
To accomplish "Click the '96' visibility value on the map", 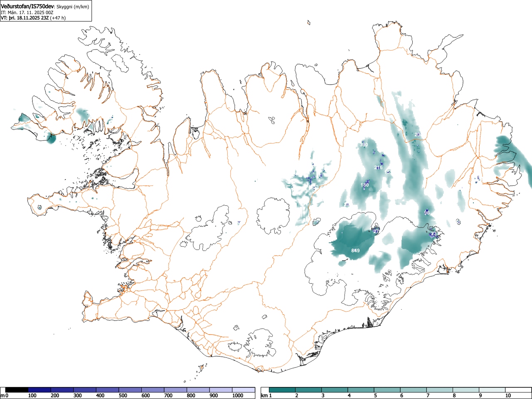I will coord(427,213).
